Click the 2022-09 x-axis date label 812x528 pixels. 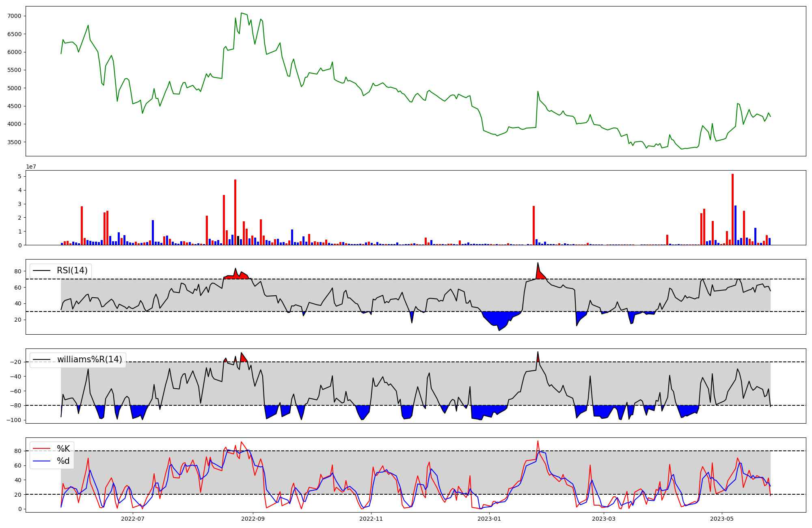253,519
